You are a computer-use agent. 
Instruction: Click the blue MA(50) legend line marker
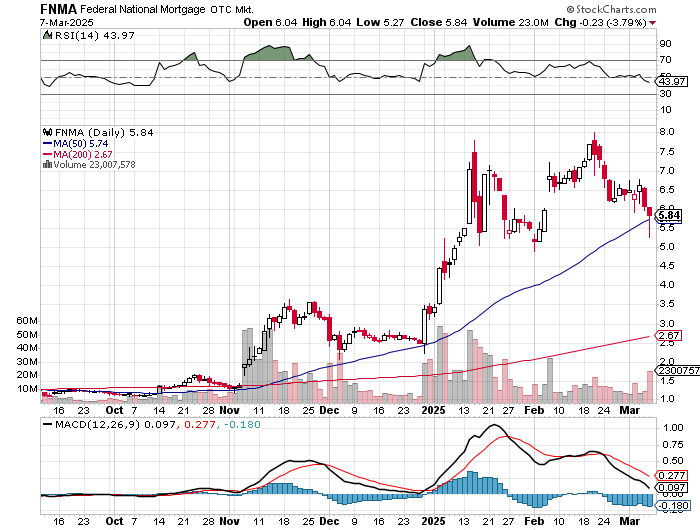[x=47, y=143]
